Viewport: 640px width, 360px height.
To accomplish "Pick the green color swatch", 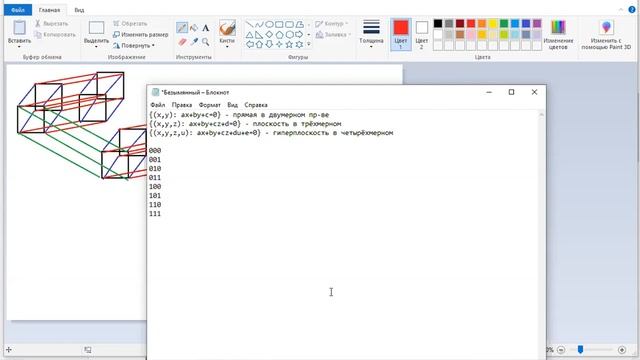I will click(504, 24).
